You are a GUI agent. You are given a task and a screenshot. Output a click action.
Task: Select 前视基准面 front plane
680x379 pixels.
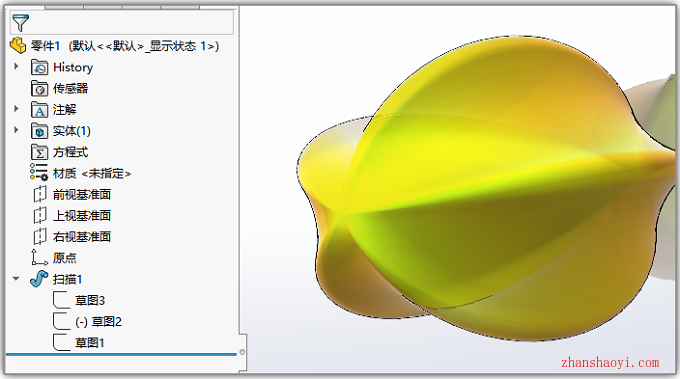click(82, 195)
